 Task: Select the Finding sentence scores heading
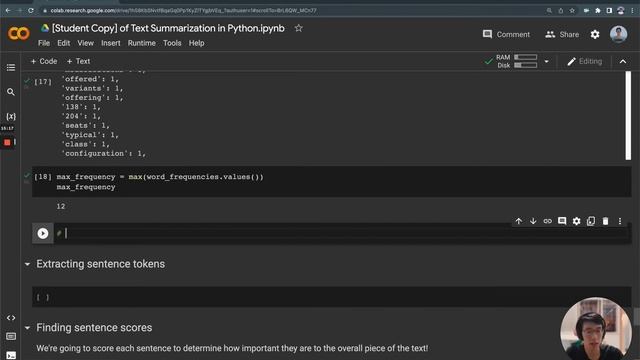94,327
